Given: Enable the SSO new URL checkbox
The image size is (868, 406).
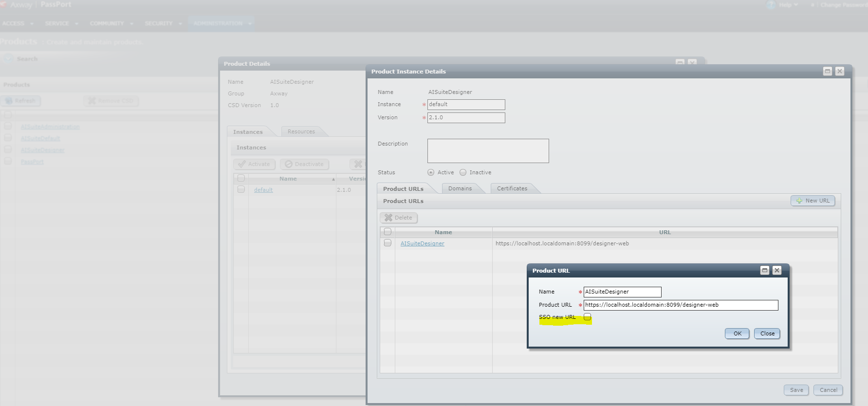Looking at the screenshot, I should [x=588, y=317].
